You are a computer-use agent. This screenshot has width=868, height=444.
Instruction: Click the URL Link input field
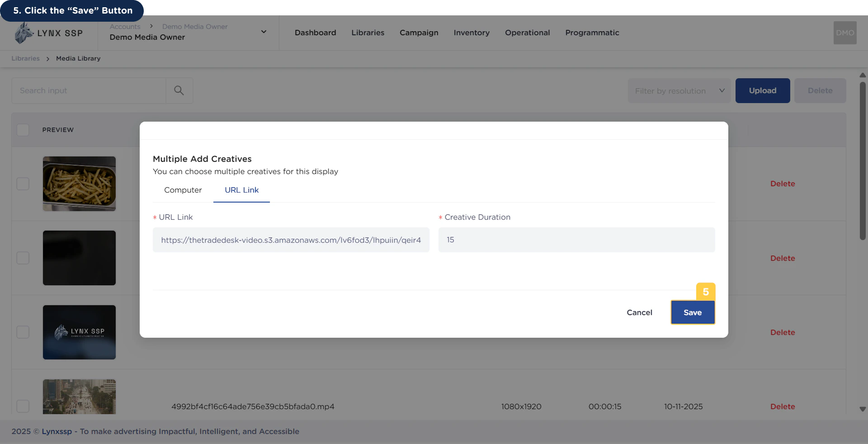click(x=291, y=240)
